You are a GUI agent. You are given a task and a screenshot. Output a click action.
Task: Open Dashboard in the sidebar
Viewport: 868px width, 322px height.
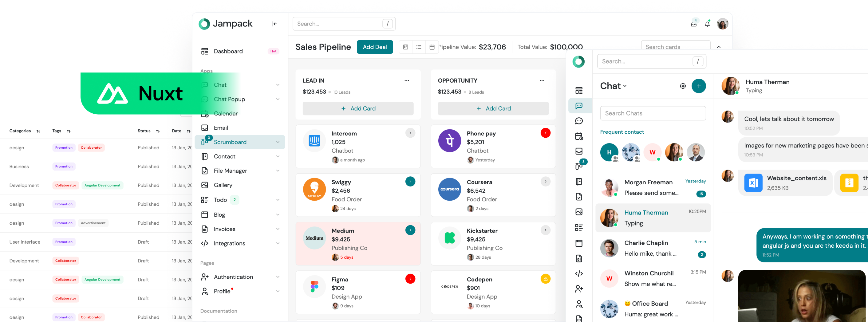tap(228, 51)
